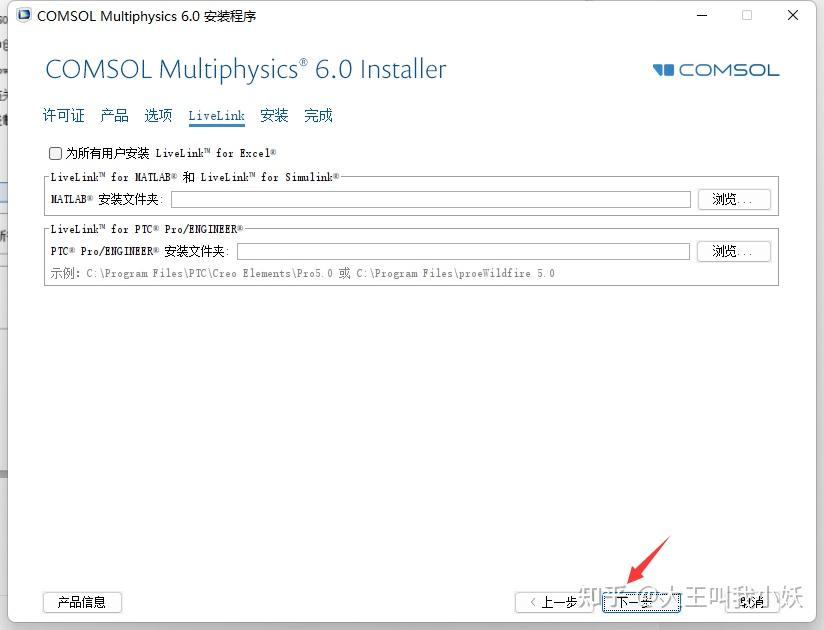
Task: Enable install LiveLink for Excel for all users
Action: [x=55, y=153]
